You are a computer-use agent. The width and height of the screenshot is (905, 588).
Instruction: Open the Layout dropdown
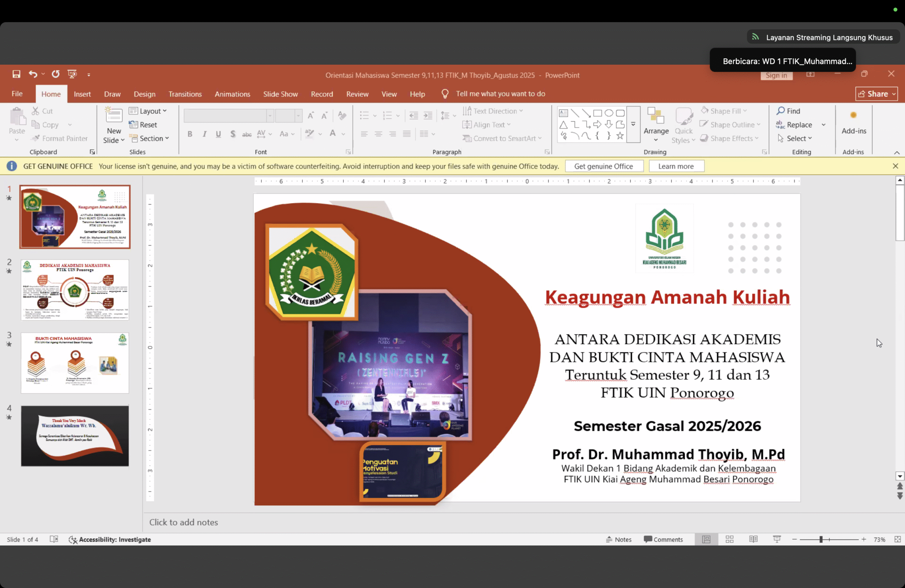coord(148,111)
